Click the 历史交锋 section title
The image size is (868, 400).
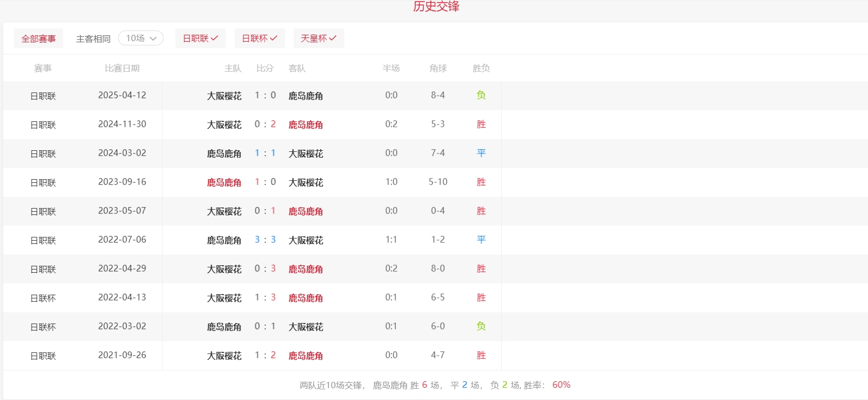[x=436, y=6]
